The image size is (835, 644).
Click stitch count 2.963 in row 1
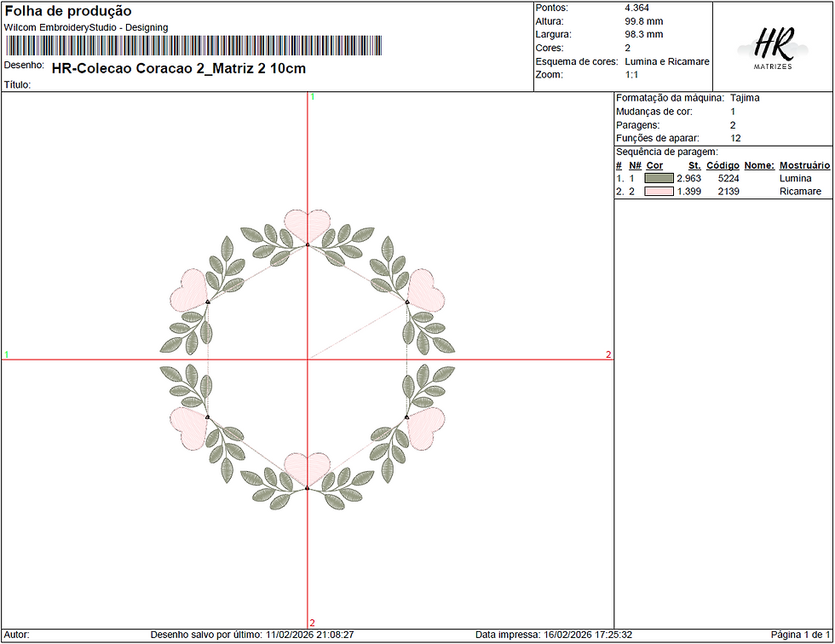tap(688, 179)
